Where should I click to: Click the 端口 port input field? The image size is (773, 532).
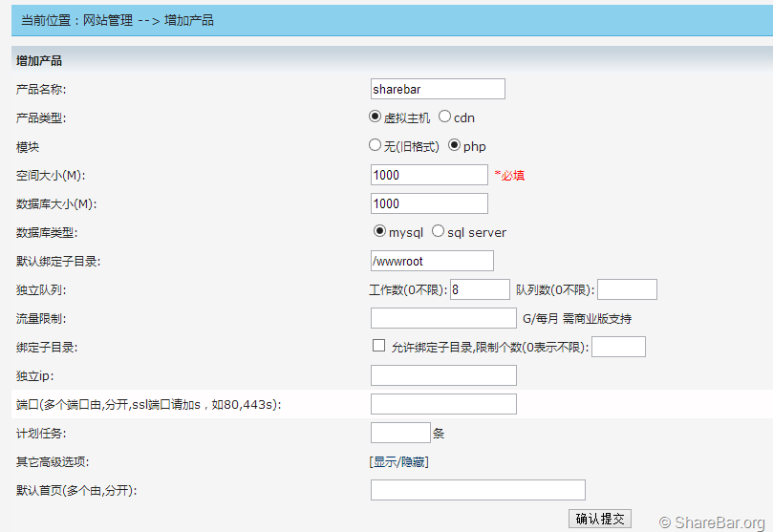coord(442,404)
